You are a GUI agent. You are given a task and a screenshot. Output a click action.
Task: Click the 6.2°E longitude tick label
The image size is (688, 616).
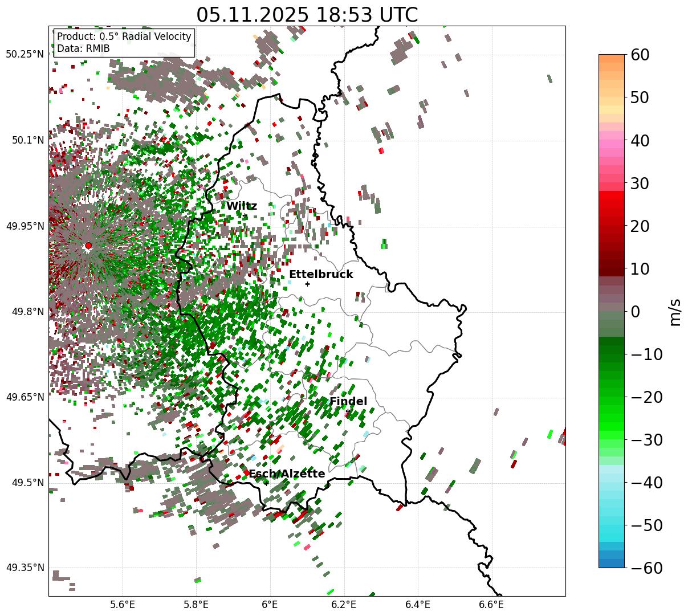pos(344,605)
